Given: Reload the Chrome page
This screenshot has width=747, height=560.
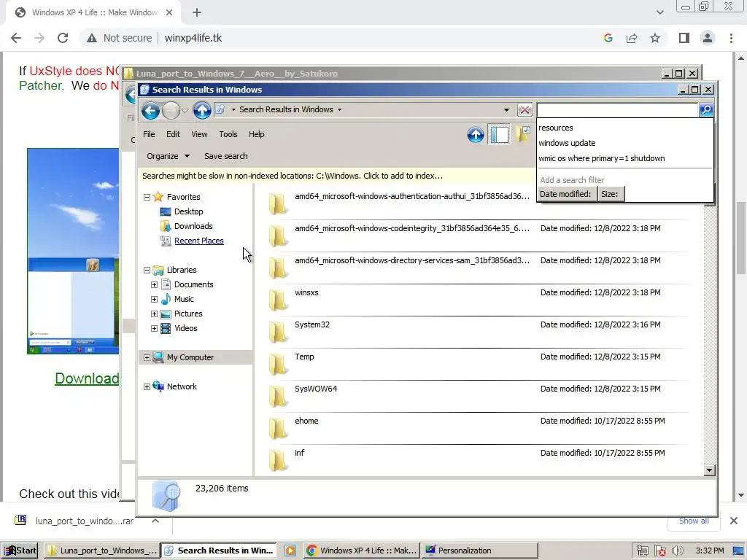Looking at the screenshot, I should click(63, 38).
